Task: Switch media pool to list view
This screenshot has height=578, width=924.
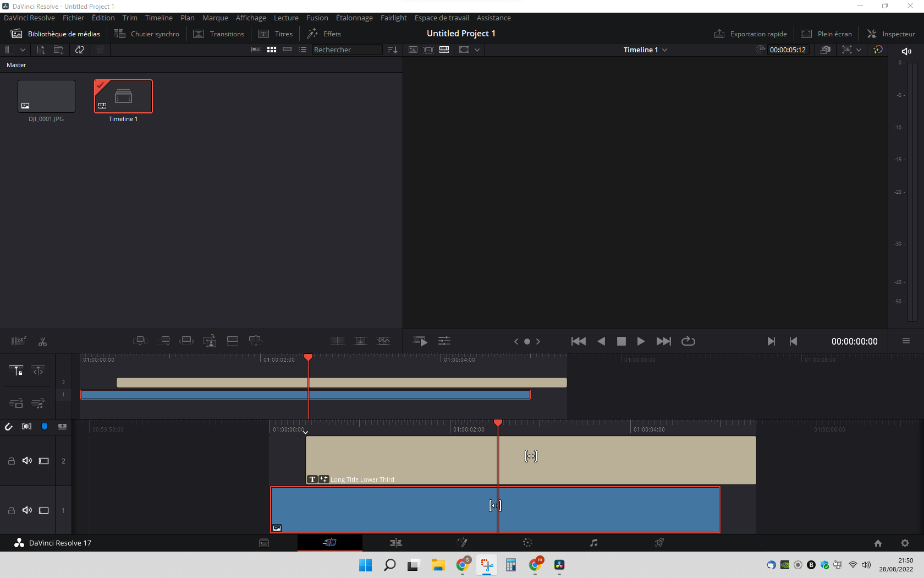Action: (302, 50)
